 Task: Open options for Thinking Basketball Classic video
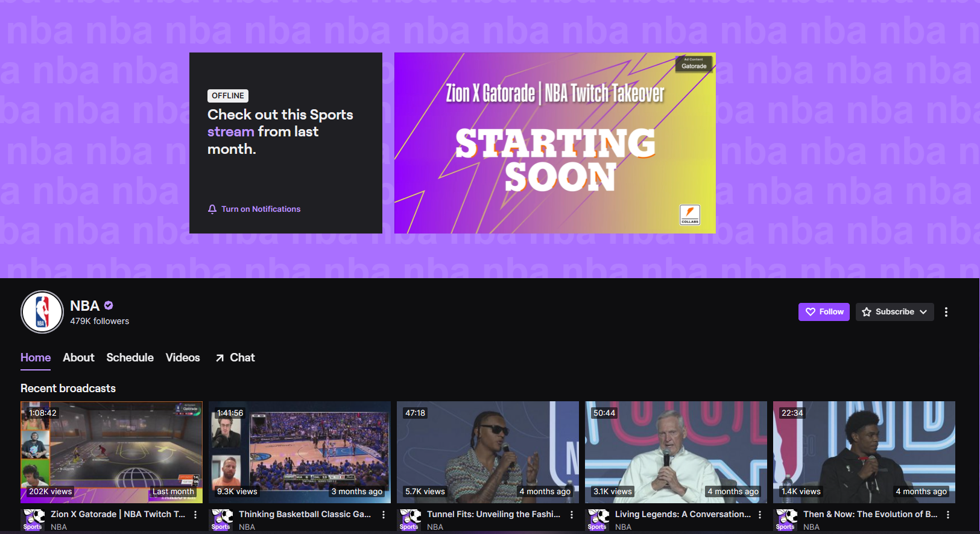[x=384, y=515]
